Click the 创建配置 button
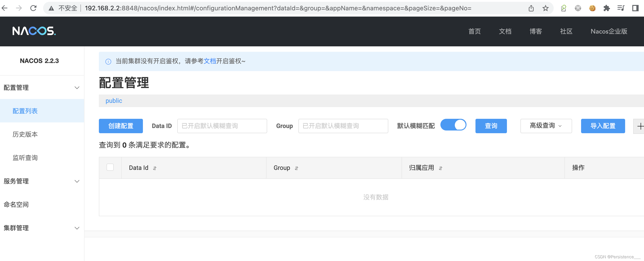This screenshot has height=261, width=644. [121, 126]
